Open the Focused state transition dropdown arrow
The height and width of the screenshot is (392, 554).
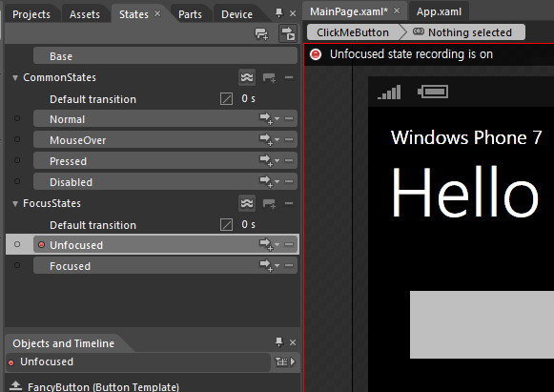point(277,265)
